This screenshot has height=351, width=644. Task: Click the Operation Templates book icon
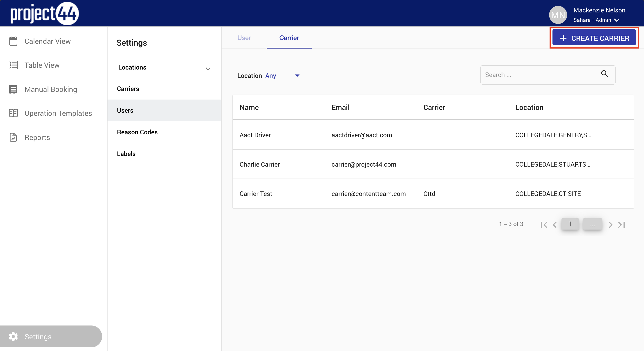click(13, 113)
